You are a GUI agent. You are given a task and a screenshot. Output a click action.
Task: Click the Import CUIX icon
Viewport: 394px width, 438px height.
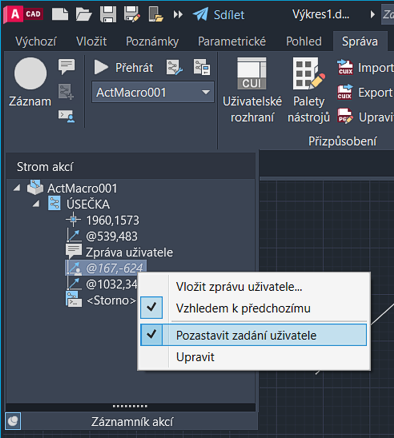[x=345, y=67]
